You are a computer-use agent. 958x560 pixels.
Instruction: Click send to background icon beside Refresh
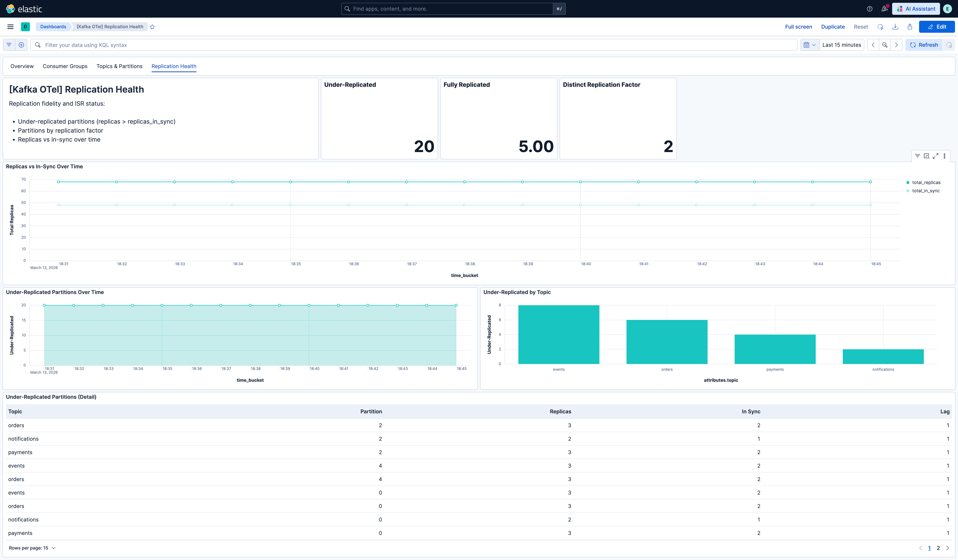(949, 45)
